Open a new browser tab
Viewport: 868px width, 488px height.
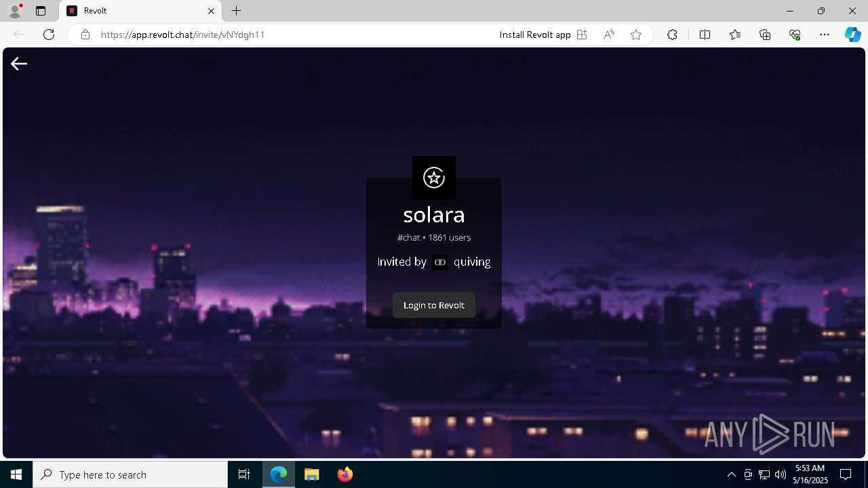pos(236,11)
